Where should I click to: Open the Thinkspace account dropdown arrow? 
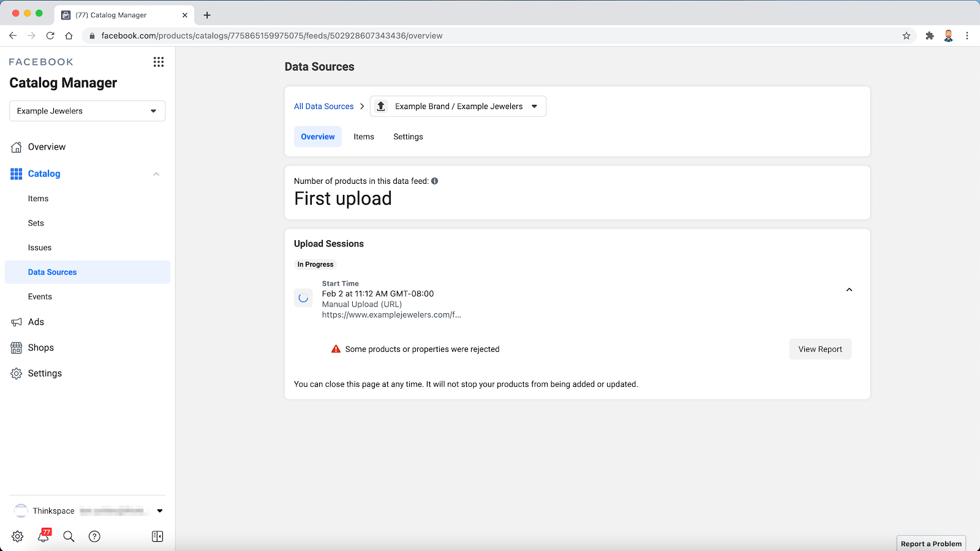point(160,511)
